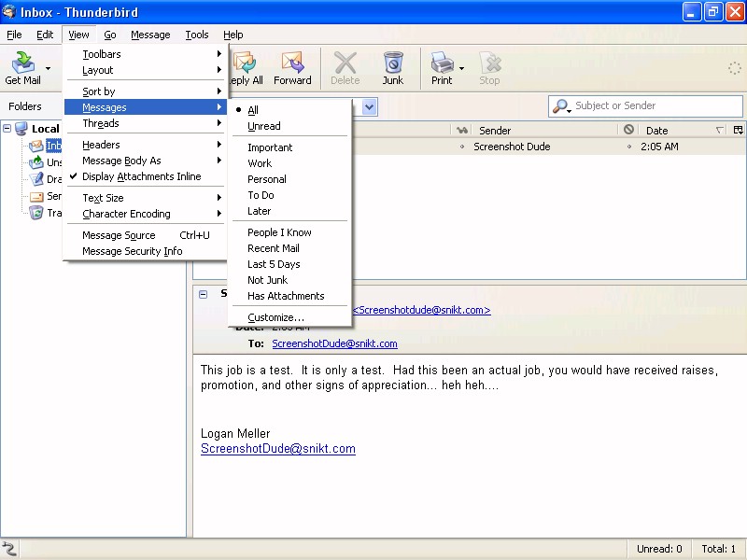Image resolution: width=747 pixels, height=560 pixels.
Task: Select the Trash folder icon
Action: pos(36,213)
